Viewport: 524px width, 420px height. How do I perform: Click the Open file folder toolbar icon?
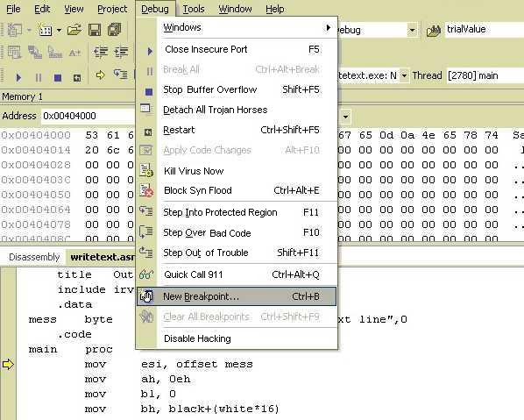74,30
